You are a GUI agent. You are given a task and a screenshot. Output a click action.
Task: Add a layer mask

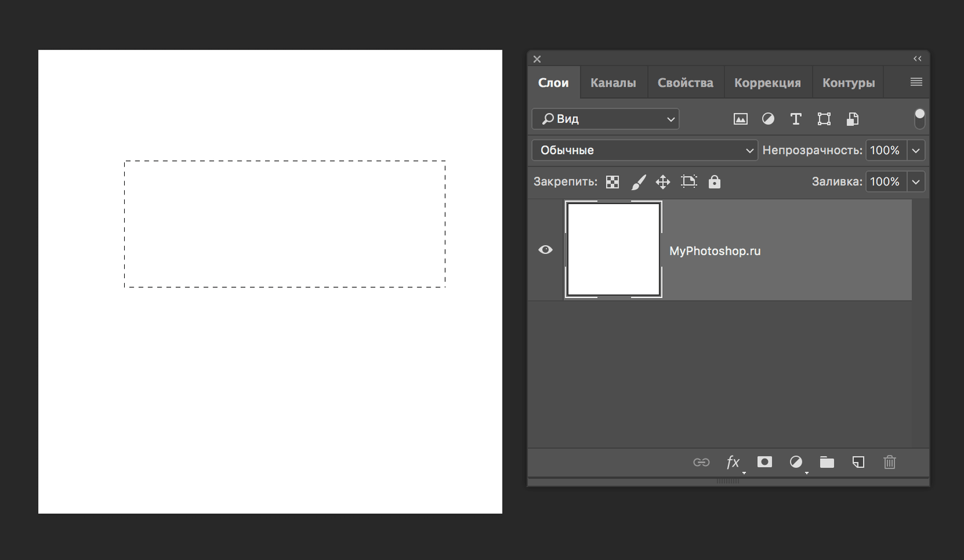pyautogui.click(x=765, y=462)
